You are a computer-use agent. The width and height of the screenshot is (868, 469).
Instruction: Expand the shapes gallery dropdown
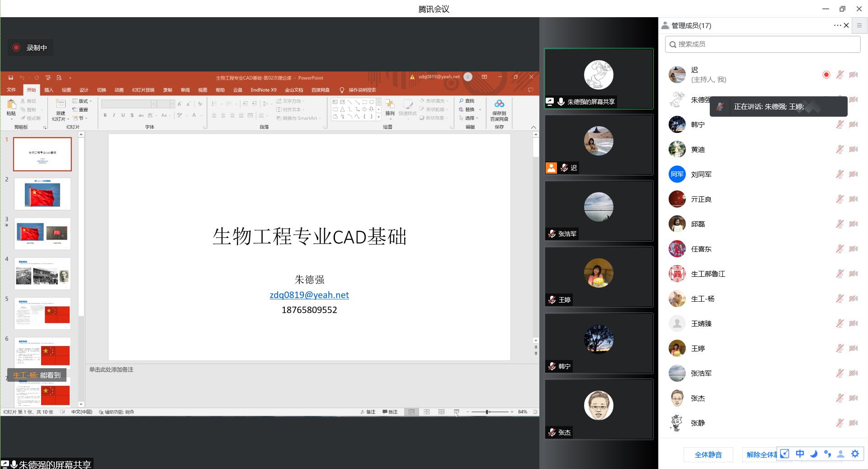point(379,117)
